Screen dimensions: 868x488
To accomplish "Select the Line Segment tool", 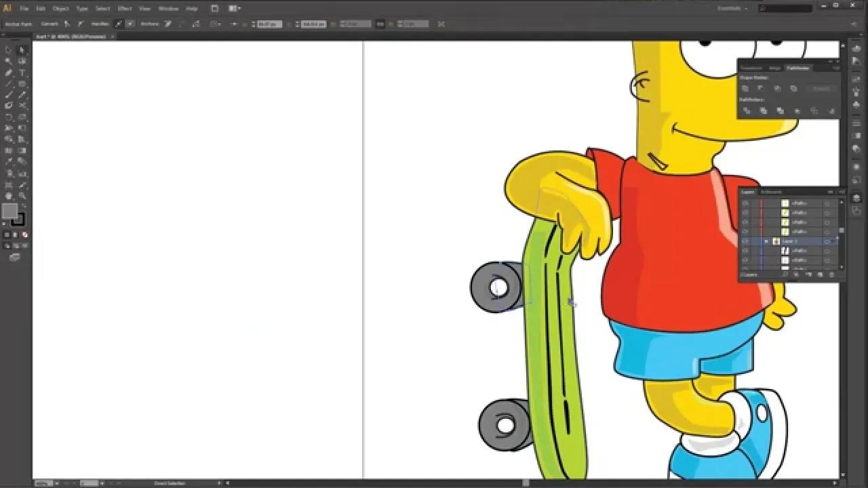I will 9,83.
